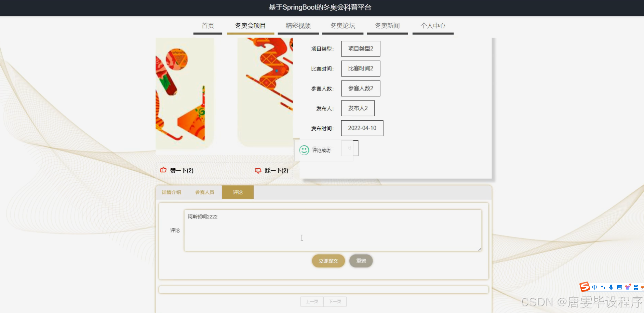Screen dimensions: 644x313
Task: Click the thumbs-up icon beside 赞一下(2)
Action: tap(163, 170)
